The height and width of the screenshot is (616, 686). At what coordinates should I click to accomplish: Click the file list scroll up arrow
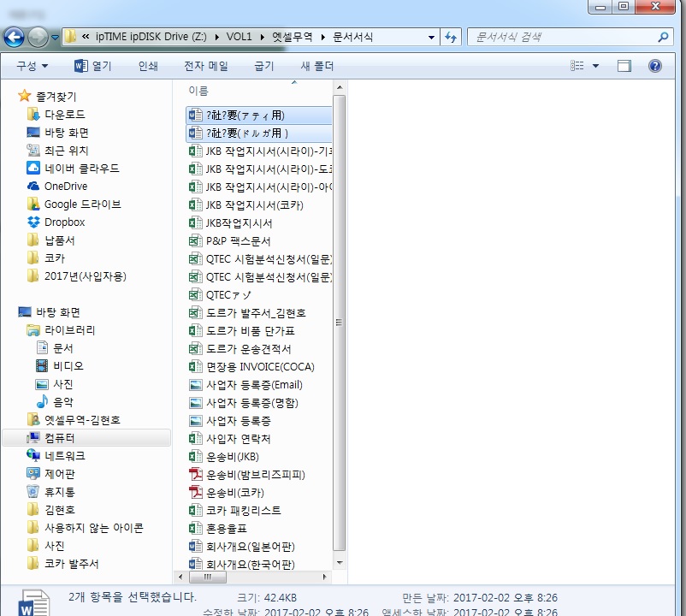point(340,87)
